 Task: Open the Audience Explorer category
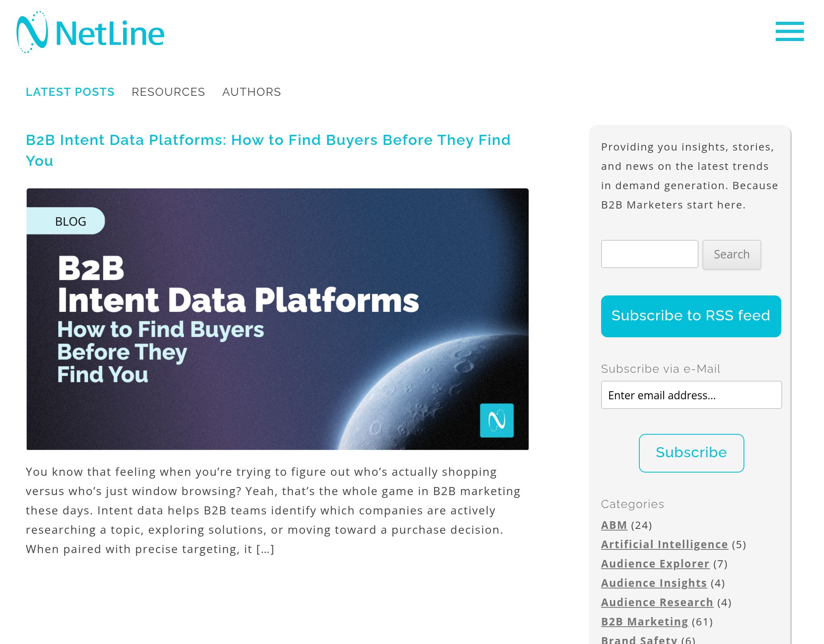point(655,563)
